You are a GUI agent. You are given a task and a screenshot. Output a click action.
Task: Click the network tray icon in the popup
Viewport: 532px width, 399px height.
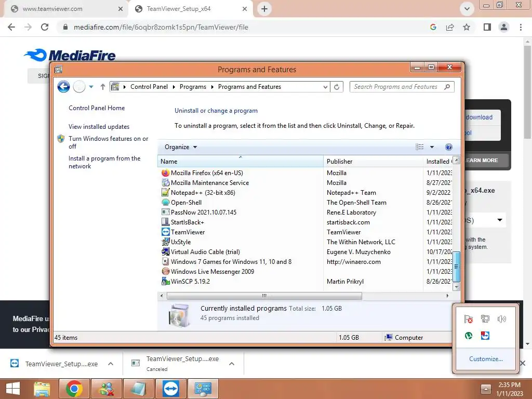[485, 319]
